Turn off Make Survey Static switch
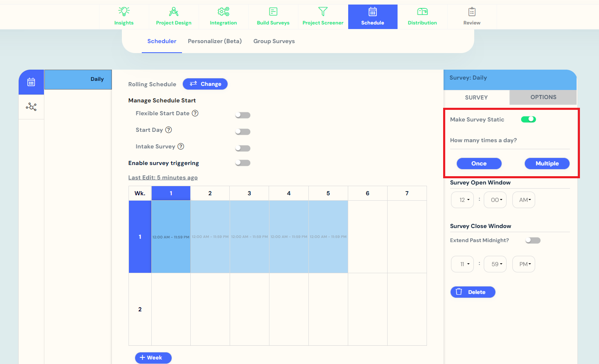Viewport: 599px width, 364px height. click(529, 119)
